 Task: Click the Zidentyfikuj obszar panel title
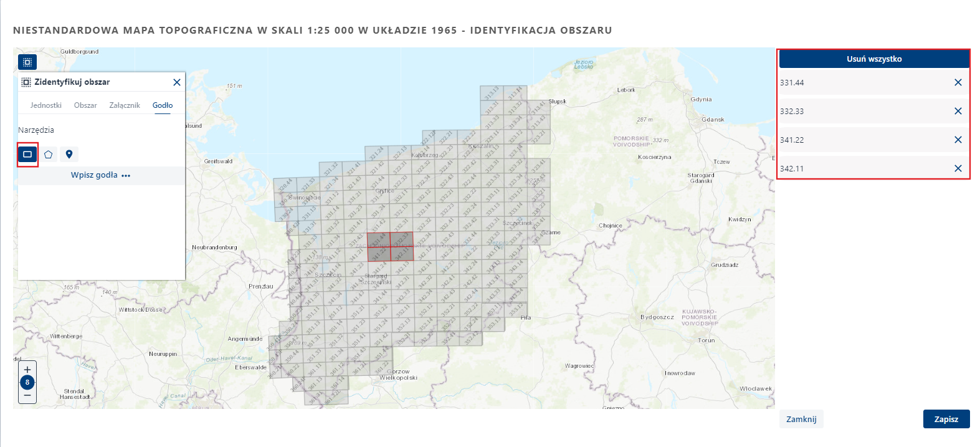point(72,82)
